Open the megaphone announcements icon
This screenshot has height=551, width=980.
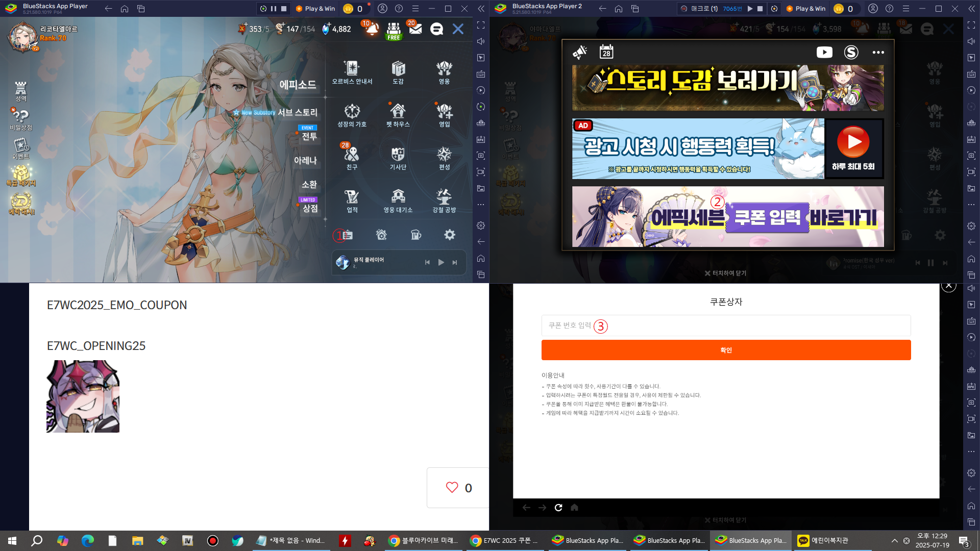pos(579,52)
